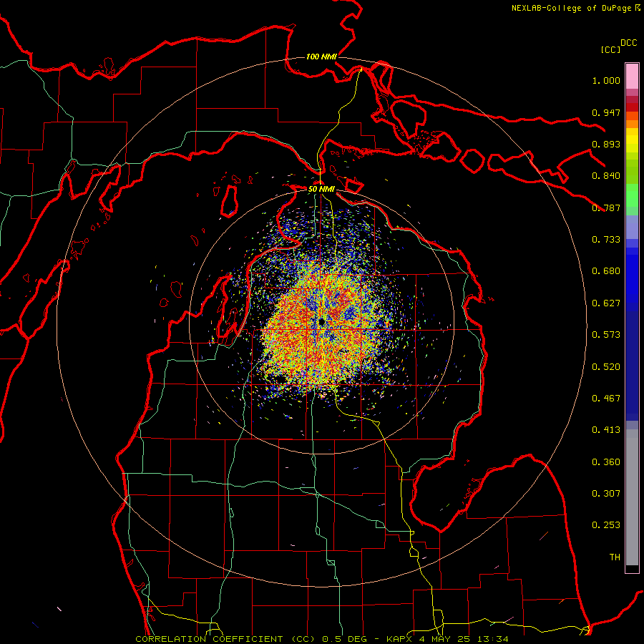Select the 0.520 legend value
The height and width of the screenshot is (644, 644).
click(x=606, y=367)
